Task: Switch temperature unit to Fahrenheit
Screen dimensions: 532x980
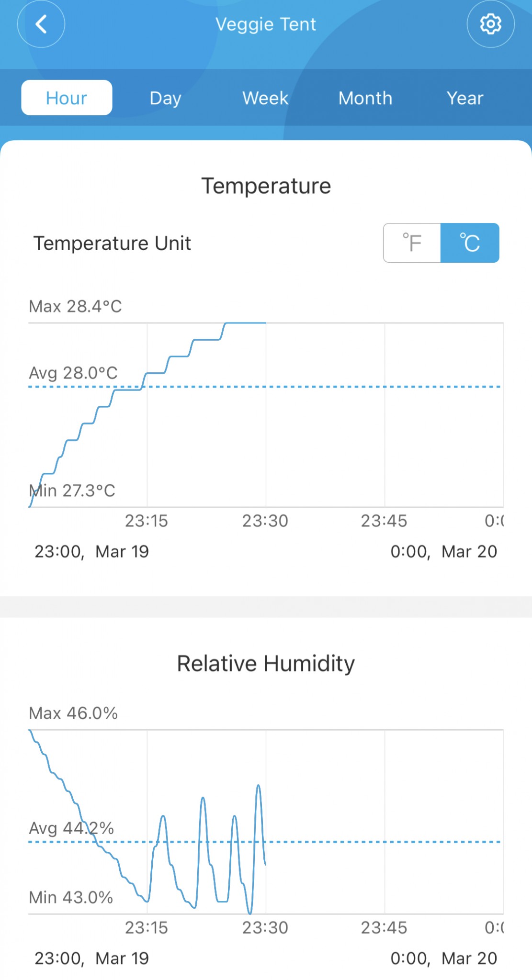Action: click(x=412, y=243)
